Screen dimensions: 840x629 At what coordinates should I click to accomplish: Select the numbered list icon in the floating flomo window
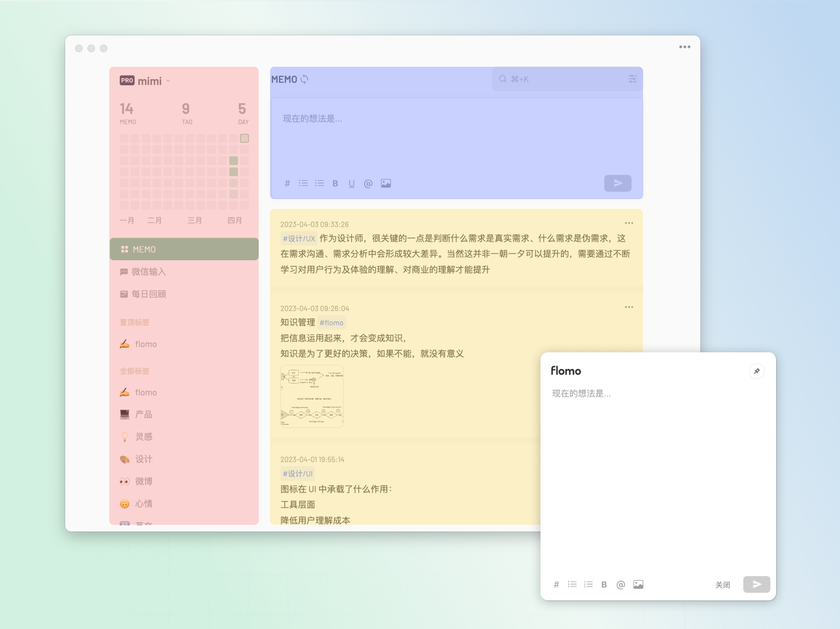click(588, 584)
